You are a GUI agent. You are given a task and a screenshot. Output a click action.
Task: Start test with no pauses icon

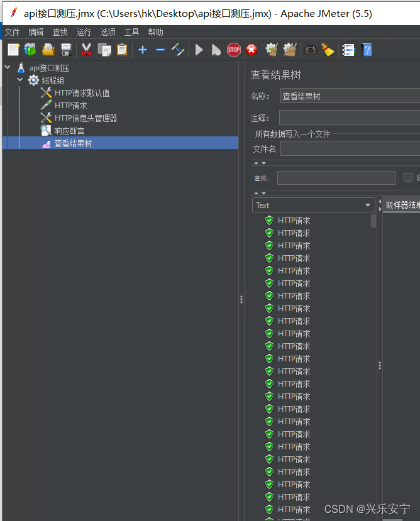click(x=216, y=50)
